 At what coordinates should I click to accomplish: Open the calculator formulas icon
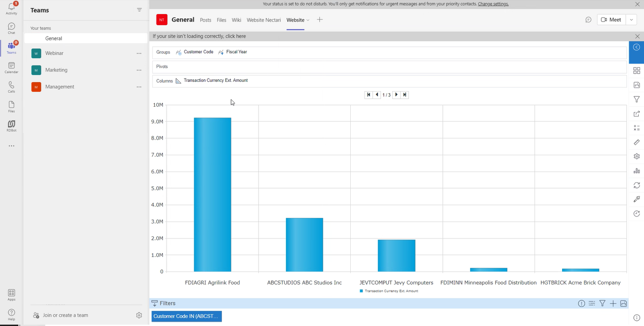pos(636,128)
